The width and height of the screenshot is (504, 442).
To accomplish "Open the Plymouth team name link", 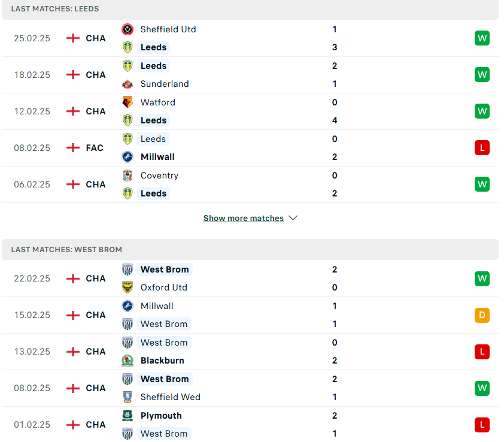I will [161, 416].
